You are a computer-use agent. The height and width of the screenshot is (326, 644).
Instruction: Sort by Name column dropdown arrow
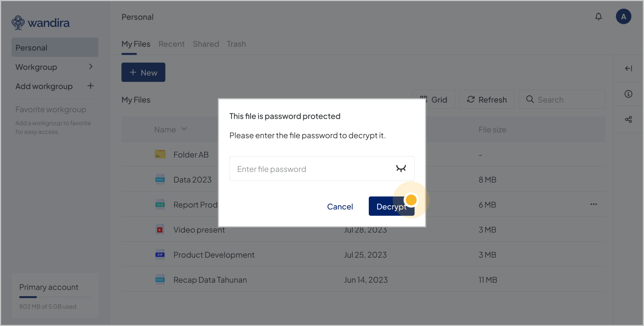(x=184, y=129)
